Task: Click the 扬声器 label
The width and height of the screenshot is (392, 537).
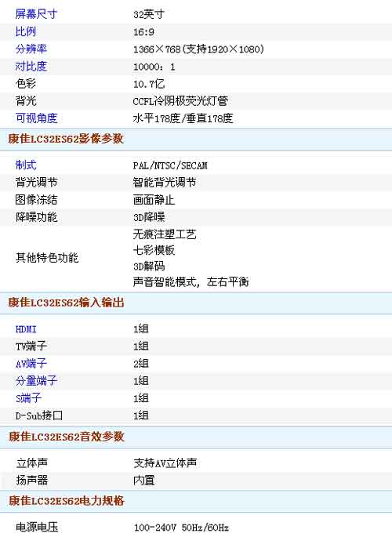Action: pyautogui.click(x=32, y=480)
